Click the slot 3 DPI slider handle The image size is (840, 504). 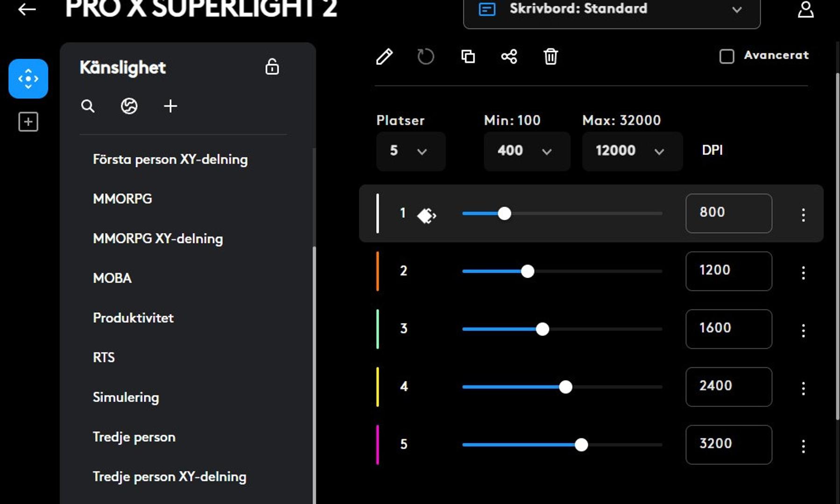coord(543,329)
